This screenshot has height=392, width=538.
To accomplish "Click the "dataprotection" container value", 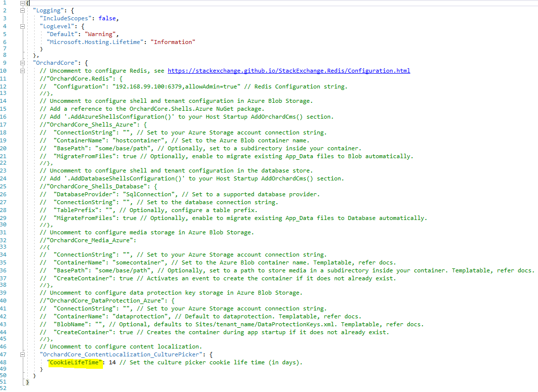I will coord(140,316).
